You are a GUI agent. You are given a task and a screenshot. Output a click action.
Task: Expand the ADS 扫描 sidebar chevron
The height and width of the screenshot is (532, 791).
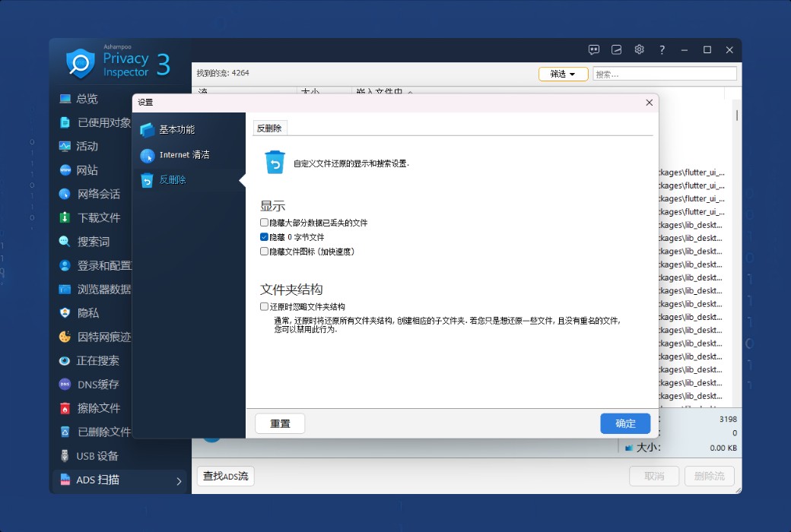click(x=179, y=481)
